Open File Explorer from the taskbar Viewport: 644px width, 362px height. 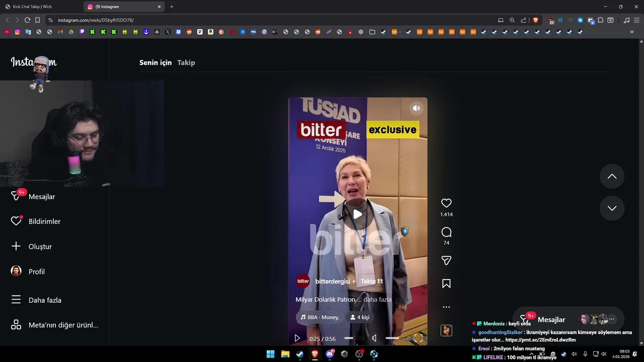[x=285, y=354]
